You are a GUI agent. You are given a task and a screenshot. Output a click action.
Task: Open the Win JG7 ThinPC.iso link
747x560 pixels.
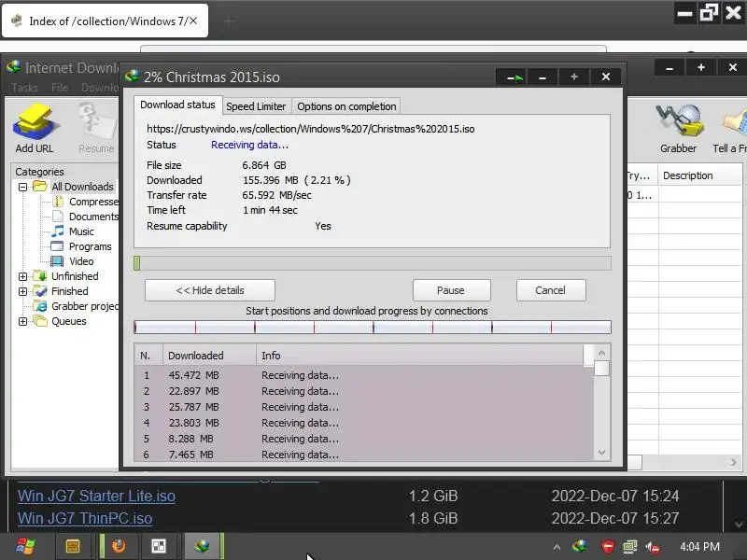85,518
